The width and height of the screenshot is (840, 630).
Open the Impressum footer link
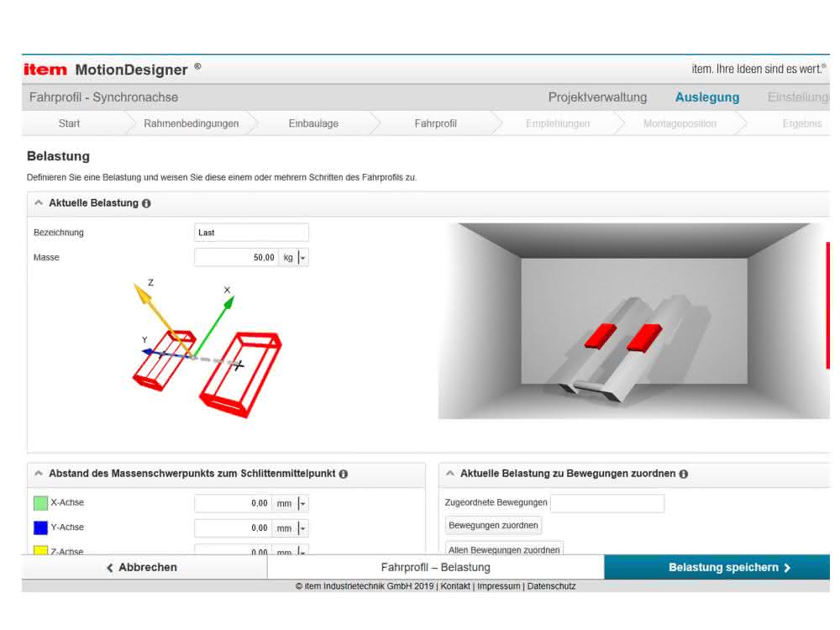[x=499, y=586]
